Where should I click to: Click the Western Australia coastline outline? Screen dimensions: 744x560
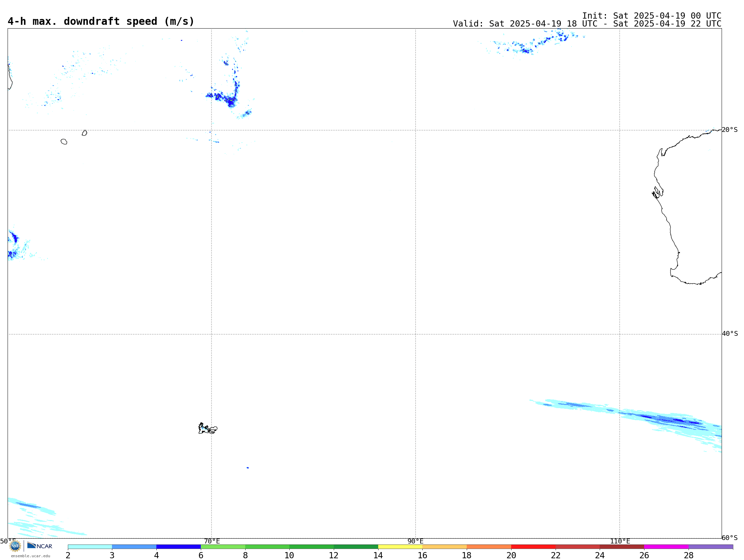coord(687,207)
